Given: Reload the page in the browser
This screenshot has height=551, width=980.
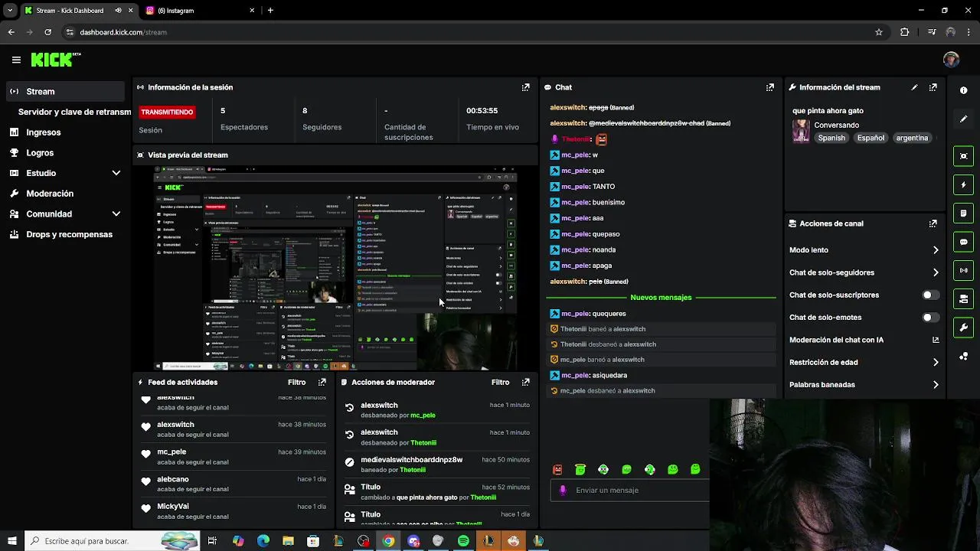Looking at the screenshot, I should click(47, 32).
